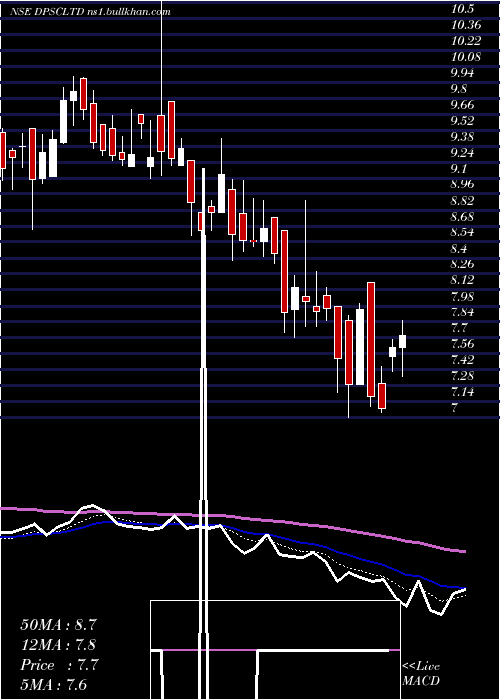Click the last white candlestick on the chart

402,342
